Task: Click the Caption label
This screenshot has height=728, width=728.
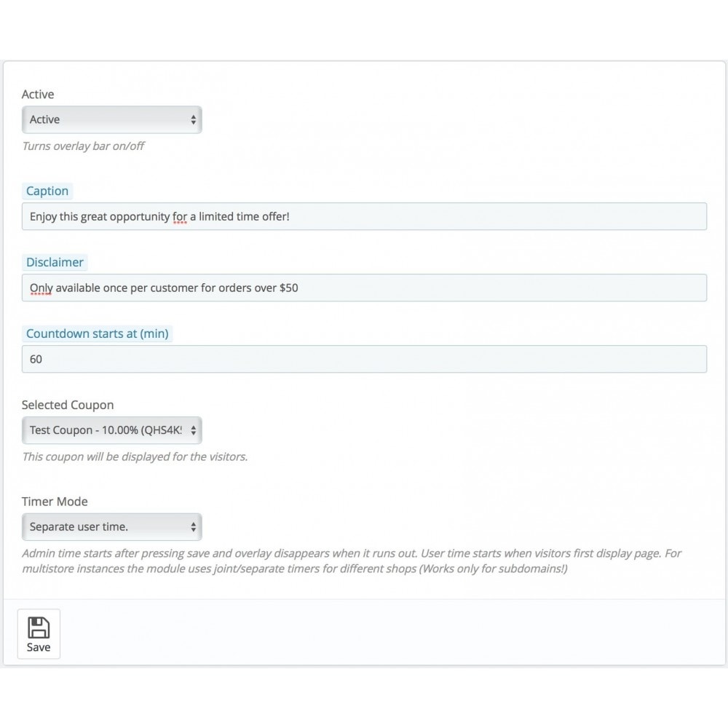Action: pyautogui.click(x=47, y=191)
